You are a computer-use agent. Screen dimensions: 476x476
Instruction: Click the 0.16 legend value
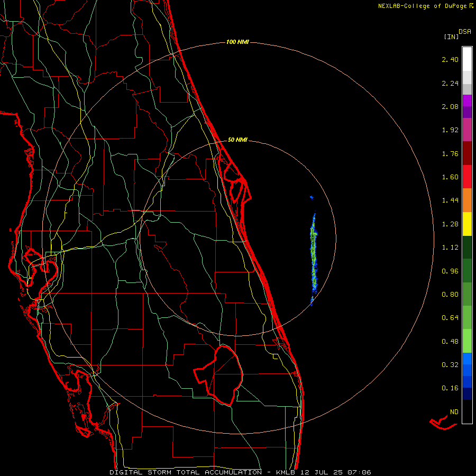450,388
